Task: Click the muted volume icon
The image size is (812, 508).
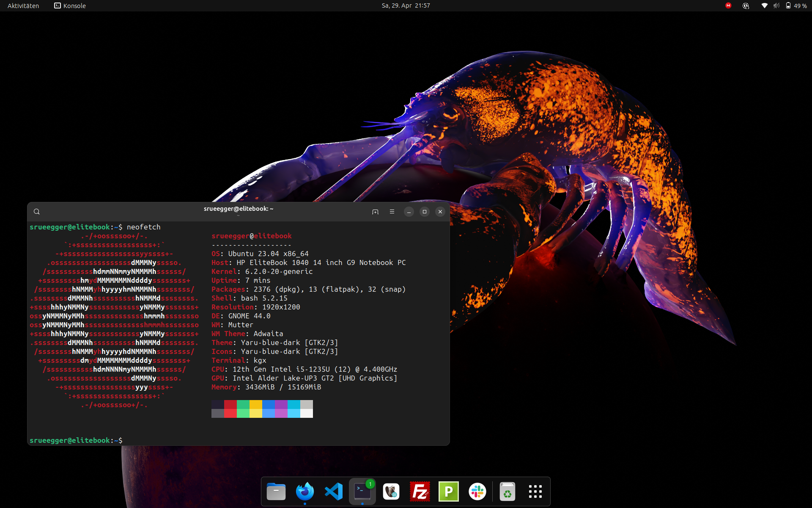Action: 776,6
